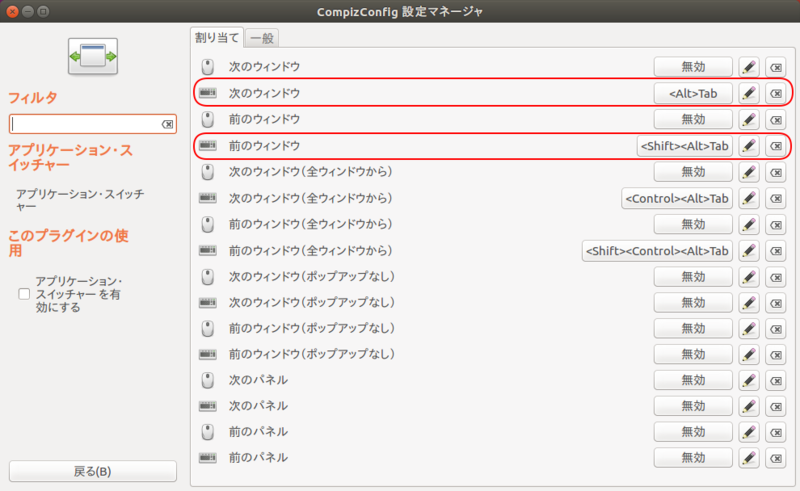Click 無効 button for mouse 次のウィンドウ(全ウィンドウから)
Screen dimensions: 800x491
693,172
